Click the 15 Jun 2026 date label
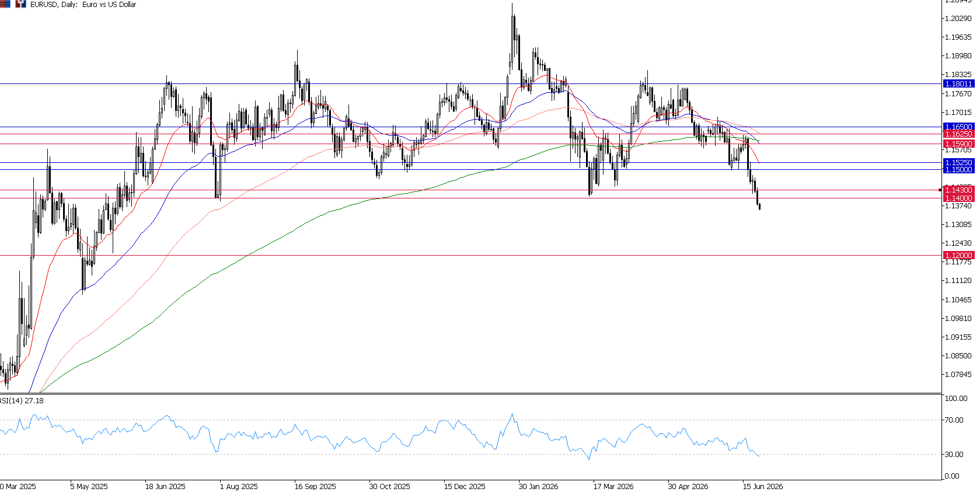The image size is (980, 492). [763, 487]
